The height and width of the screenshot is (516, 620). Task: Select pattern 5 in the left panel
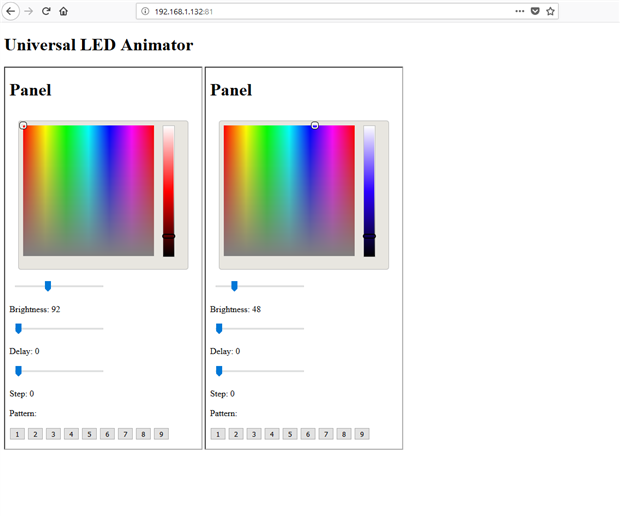(89, 434)
